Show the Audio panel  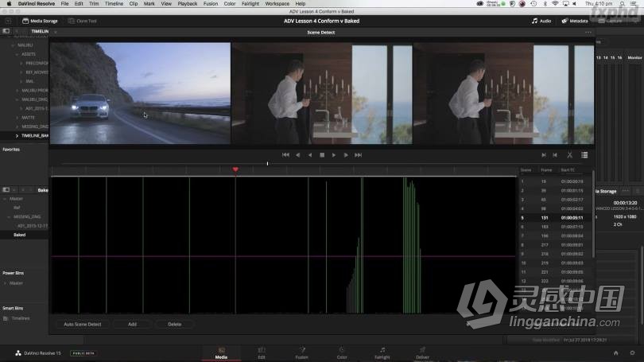point(541,21)
